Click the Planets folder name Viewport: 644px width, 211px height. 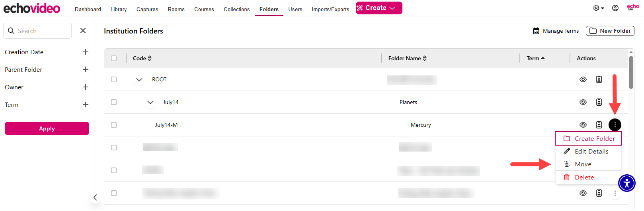(408, 102)
